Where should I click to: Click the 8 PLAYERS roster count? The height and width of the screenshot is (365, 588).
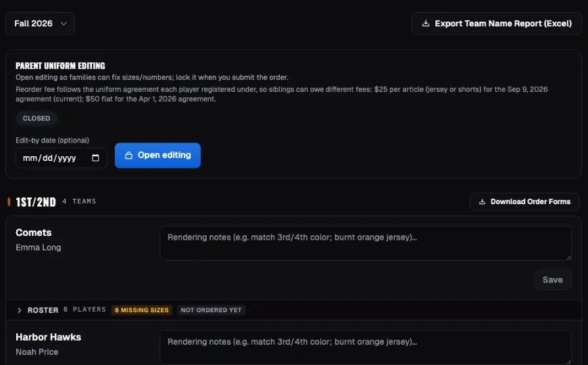coord(84,310)
